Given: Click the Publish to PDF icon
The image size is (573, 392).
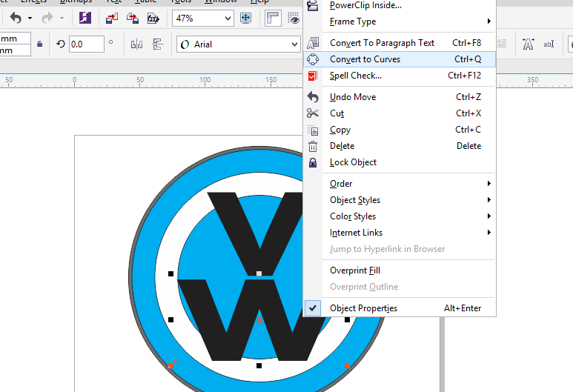Looking at the screenshot, I should 153,18.
